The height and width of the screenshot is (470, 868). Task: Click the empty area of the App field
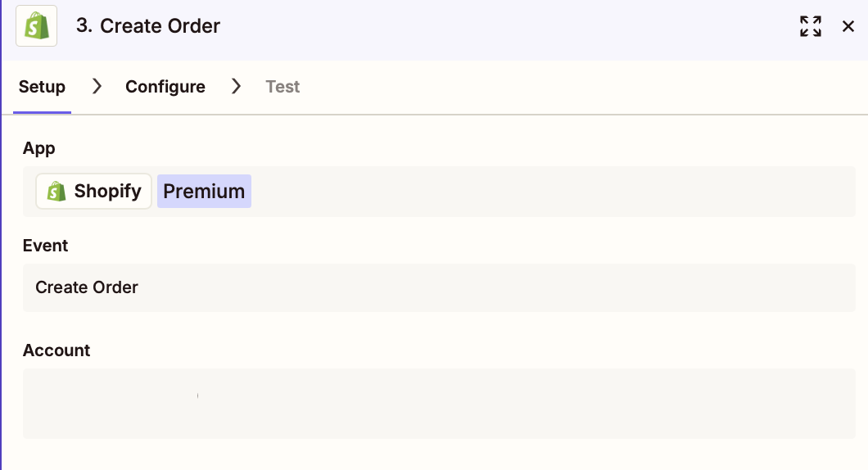coord(549,192)
